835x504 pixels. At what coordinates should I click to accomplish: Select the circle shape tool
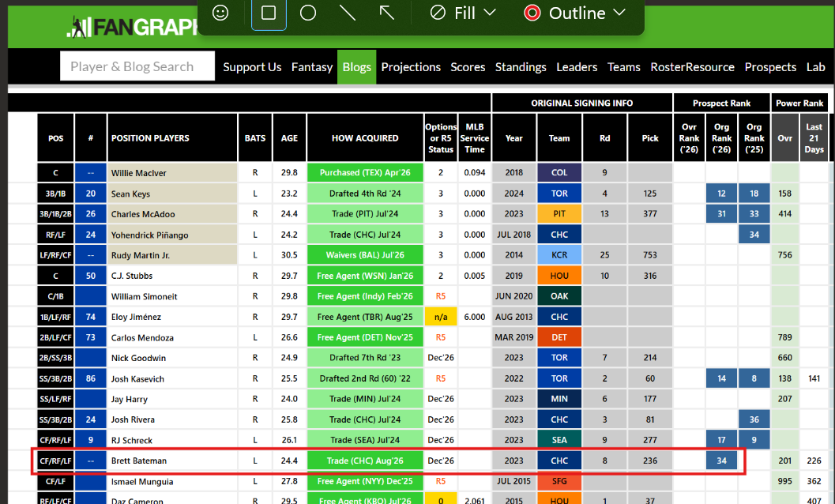[x=308, y=13]
